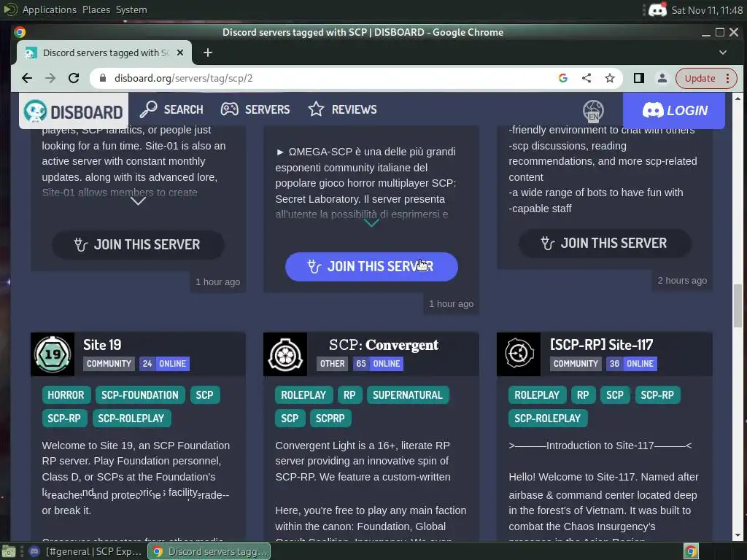The image size is (747, 560).
Task: Open the SERVERS menu item
Action: (255, 109)
